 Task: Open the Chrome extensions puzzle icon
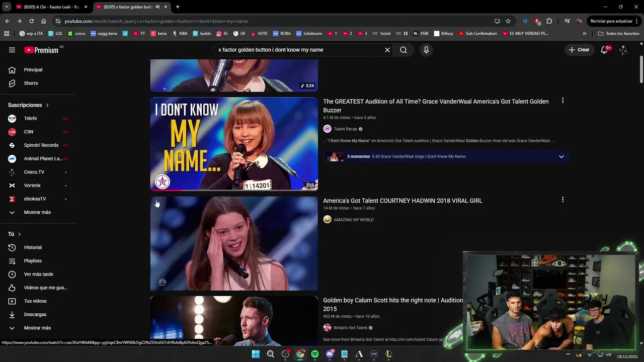point(549,21)
